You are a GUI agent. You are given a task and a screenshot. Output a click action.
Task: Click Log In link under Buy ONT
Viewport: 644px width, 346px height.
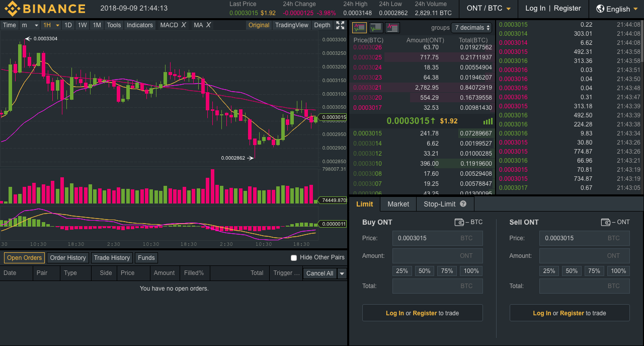pyautogui.click(x=395, y=313)
